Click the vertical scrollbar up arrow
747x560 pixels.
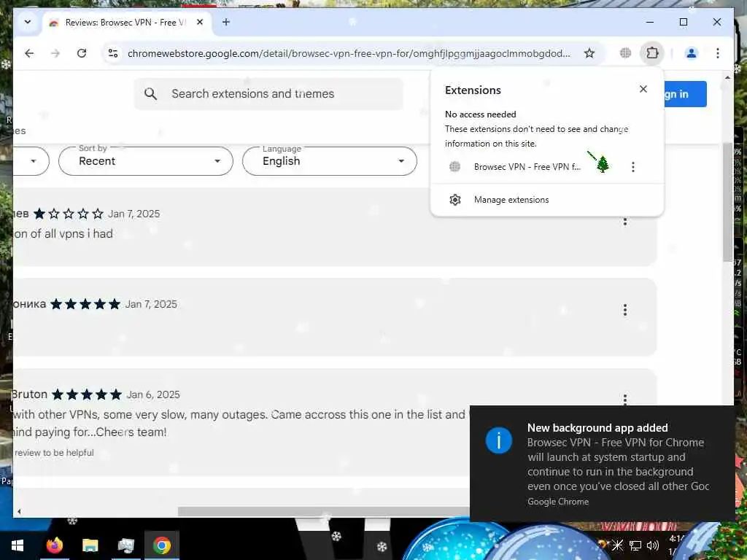tap(727, 77)
